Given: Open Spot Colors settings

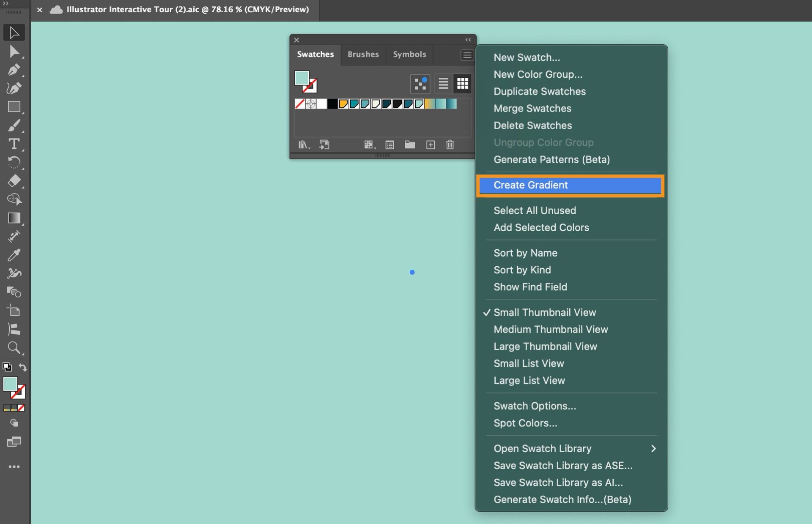Looking at the screenshot, I should [525, 423].
